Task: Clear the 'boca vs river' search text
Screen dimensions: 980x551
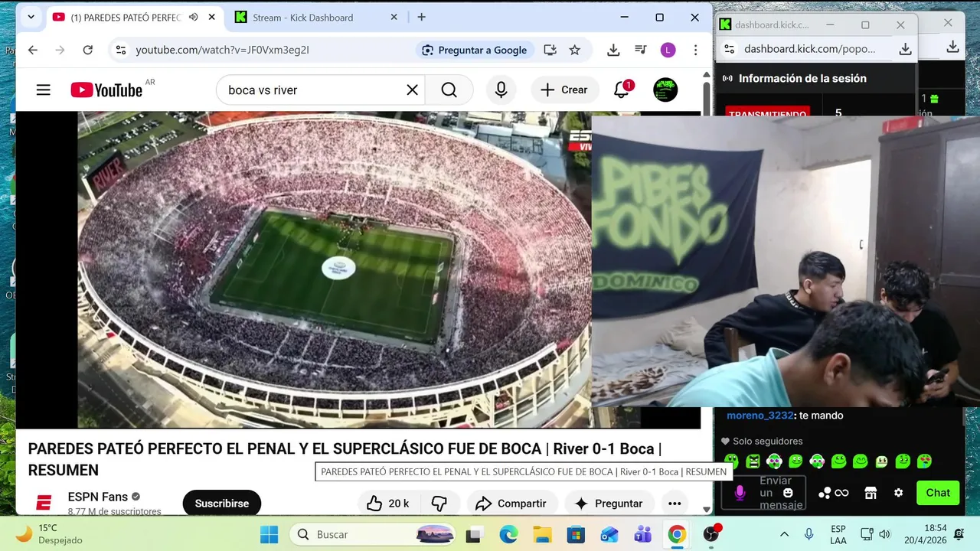Action: point(412,90)
